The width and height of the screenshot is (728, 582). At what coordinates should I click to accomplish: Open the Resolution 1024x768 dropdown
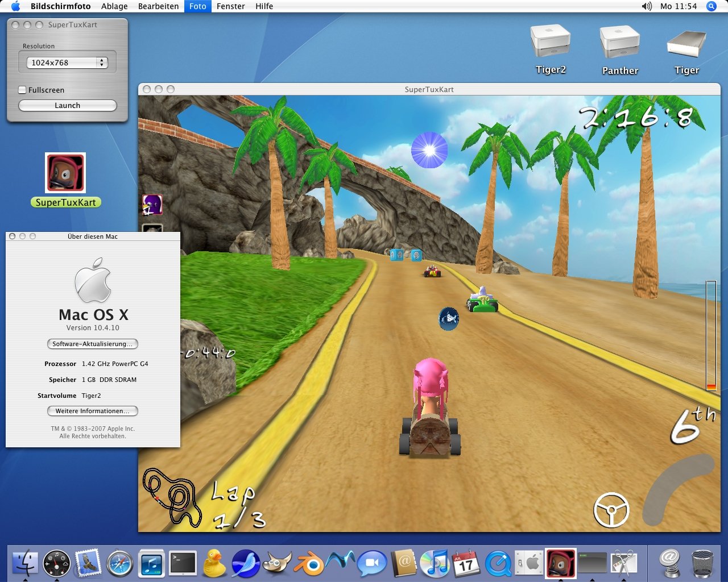point(67,63)
